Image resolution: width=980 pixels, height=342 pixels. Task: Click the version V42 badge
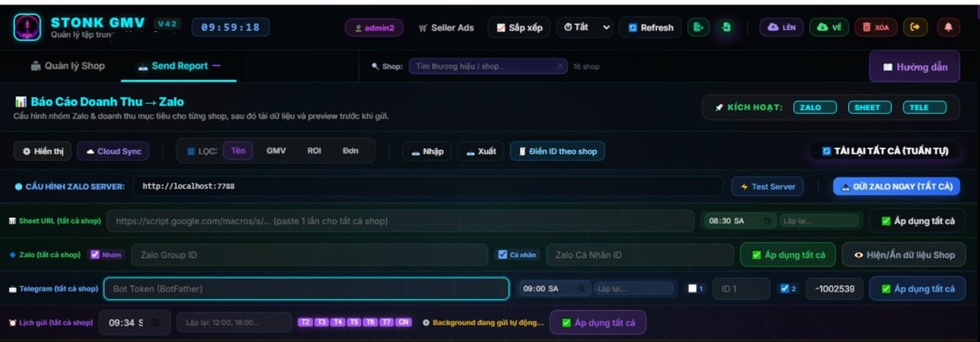[167, 24]
